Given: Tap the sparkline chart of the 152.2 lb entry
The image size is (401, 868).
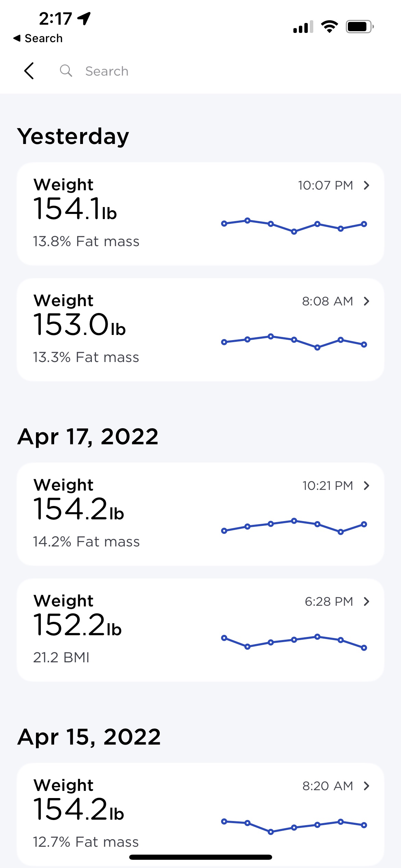Looking at the screenshot, I should click(x=294, y=642).
